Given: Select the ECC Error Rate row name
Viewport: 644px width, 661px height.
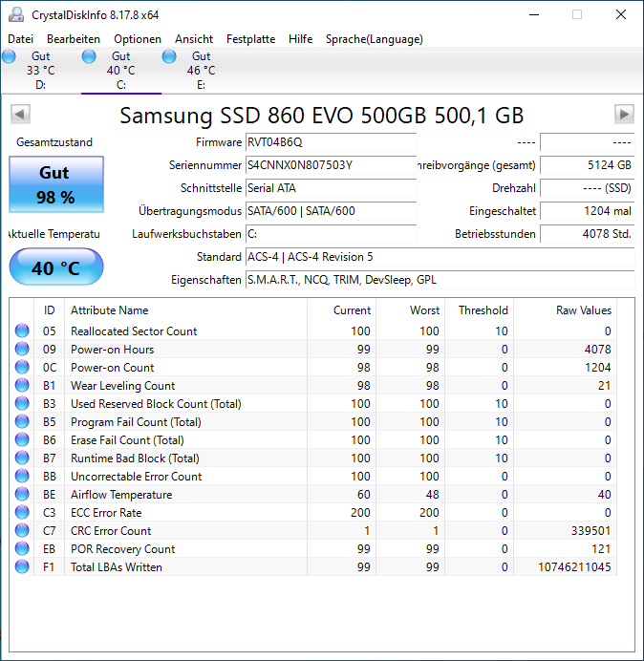Looking at the screenshot, I should [106, 513].
